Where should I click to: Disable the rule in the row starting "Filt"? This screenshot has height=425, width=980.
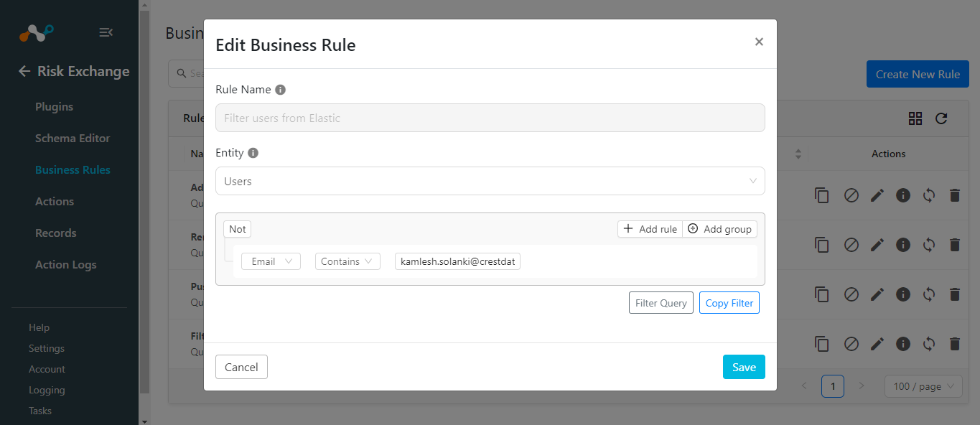tap(851, 344)
